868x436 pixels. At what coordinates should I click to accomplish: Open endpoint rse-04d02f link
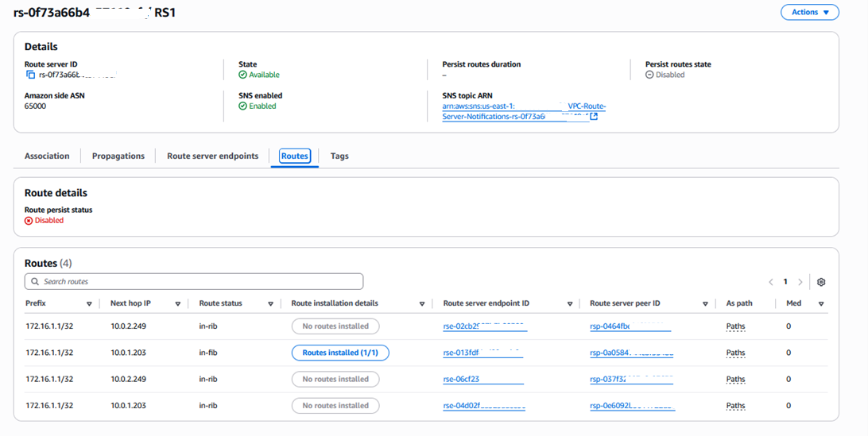[x=484, y=406]
